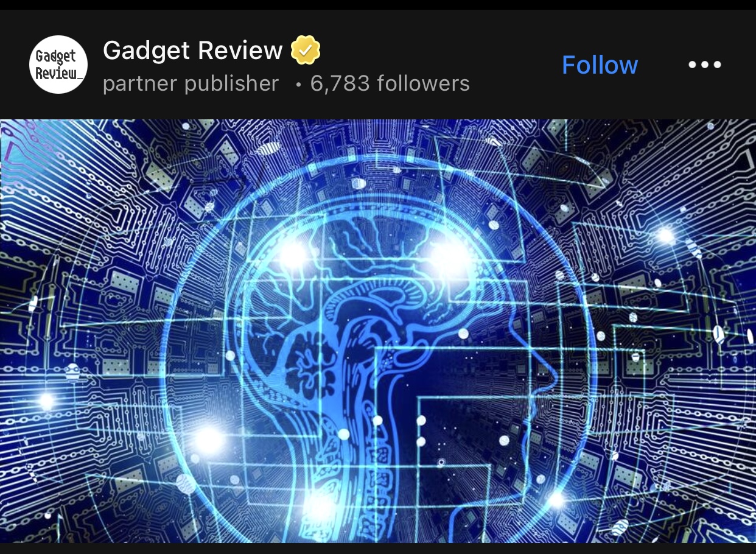Click the Follow button

[x=600, y=65]
